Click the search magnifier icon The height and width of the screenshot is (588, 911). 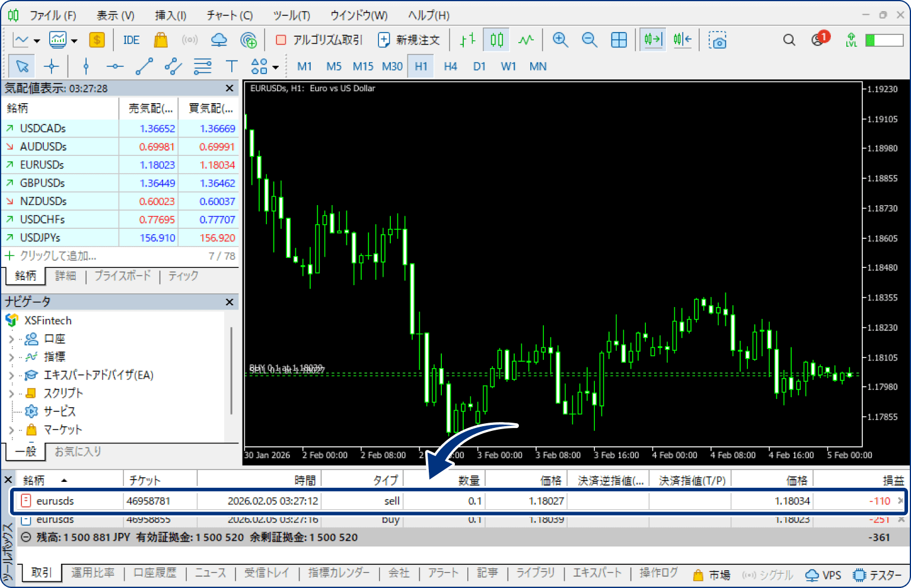789,40
